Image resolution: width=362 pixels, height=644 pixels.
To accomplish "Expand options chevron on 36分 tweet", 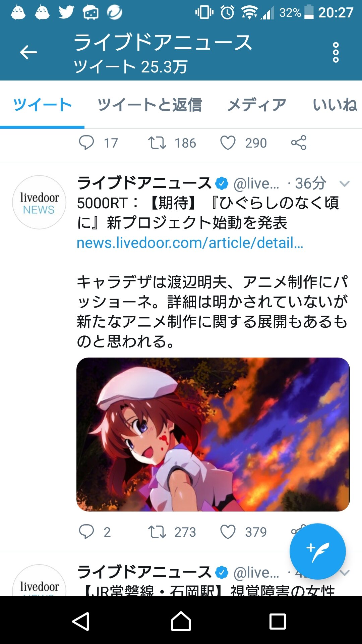I will [344, 183].
